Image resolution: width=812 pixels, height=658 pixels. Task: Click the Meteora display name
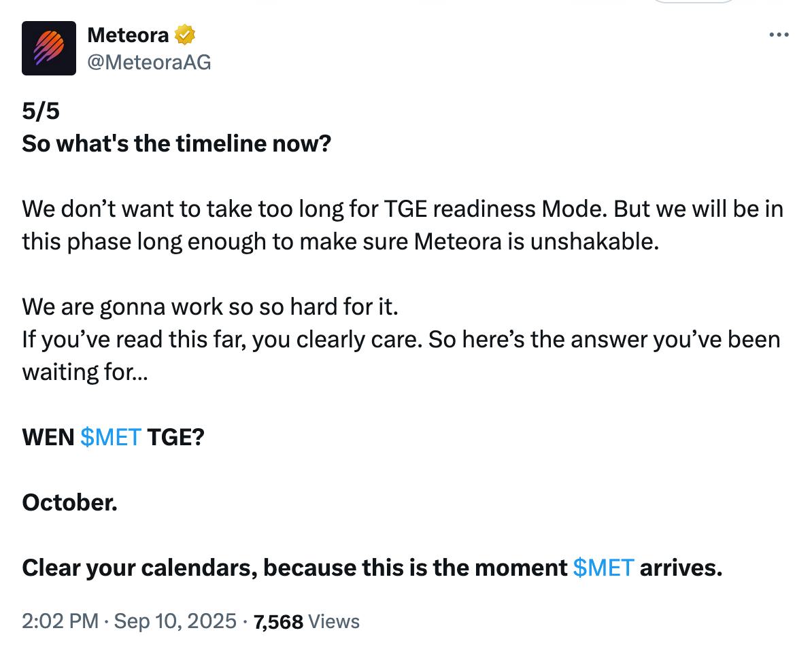[x=128, y=35]
